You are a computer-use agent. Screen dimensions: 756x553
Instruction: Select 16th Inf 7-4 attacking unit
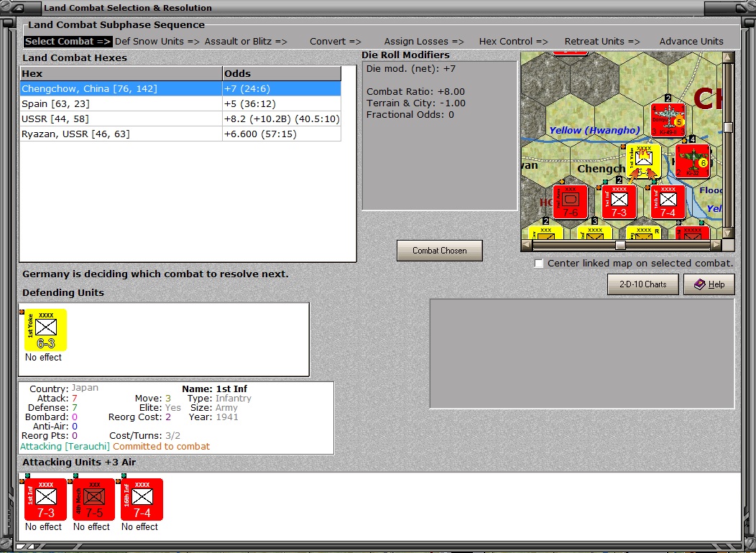point(142,500)
